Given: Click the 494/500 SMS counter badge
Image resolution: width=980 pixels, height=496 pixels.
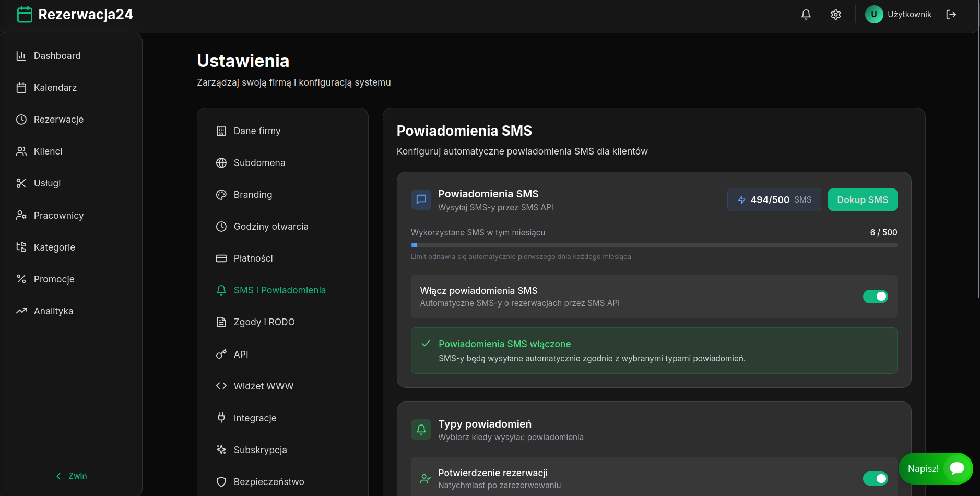Looking at the screenshot, I should (x=774, y=199).
